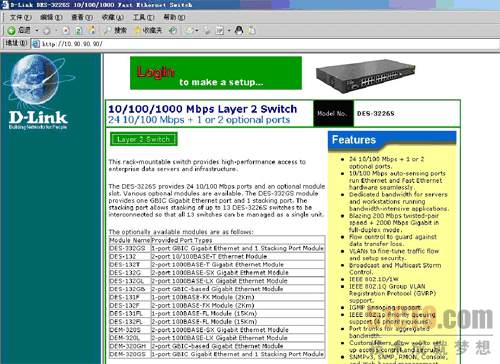Expand the Edit icon dropdown arrow
This screenshot has height=364, width=500.
pos(229,31)
